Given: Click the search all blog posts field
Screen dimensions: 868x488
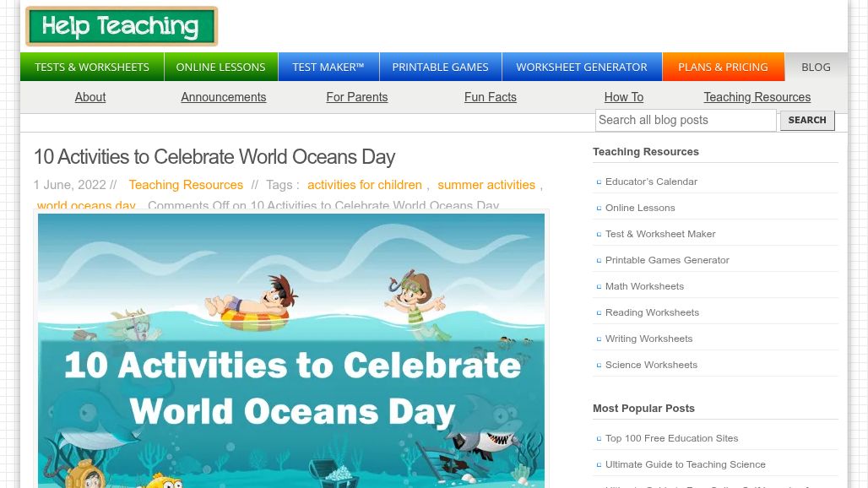Looking at the screenshot, I should 685,120.
